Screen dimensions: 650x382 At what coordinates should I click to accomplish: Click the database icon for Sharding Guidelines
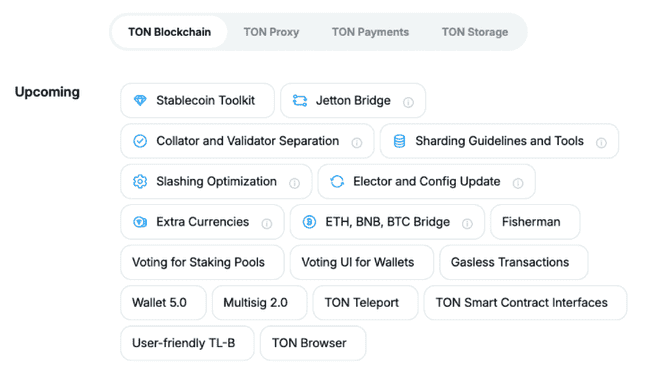pyautogui.click(x=399, y=141)
